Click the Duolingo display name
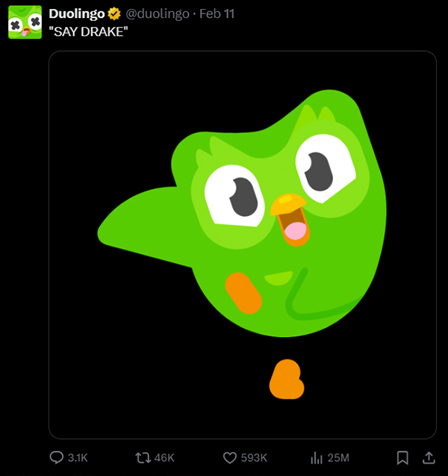Image resolution: width=448 pixels, height=476 pixels. [x=76, y=14]
